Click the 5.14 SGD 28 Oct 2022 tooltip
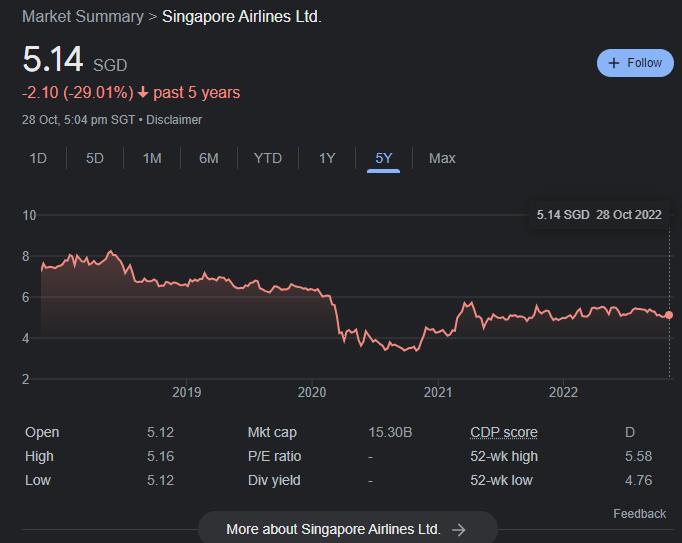 tap(598, 215)
